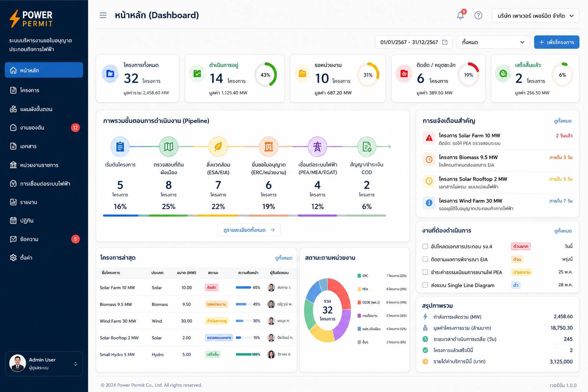Click the lightning icon beside กำลังการผลิตรวม

click(425, 317)
